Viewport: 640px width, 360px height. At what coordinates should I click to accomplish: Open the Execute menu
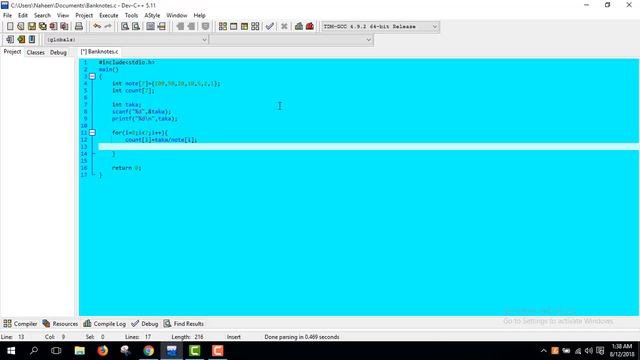tap(109, 15)
